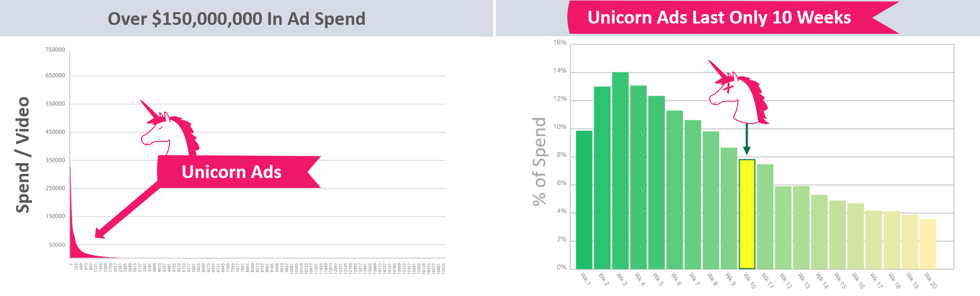Click the Wk 12 bar
Screen dimensions: 980x296
tap(783, 227)
